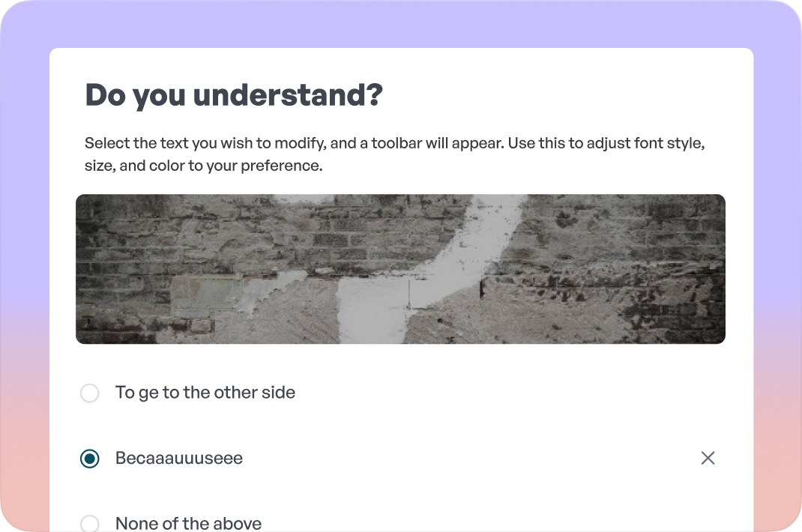Click the word "other" in the first option
802x532 pixels.
[x=235, y=393]
